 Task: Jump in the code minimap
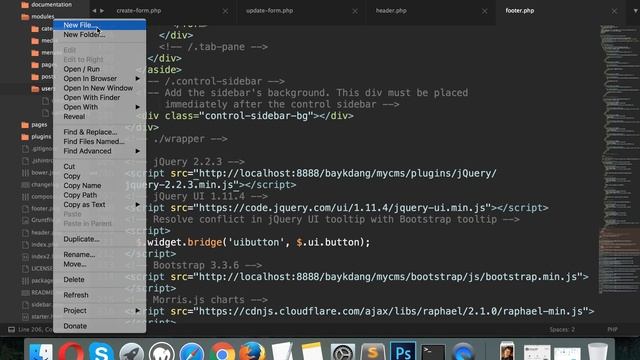[x=619, y=159]
